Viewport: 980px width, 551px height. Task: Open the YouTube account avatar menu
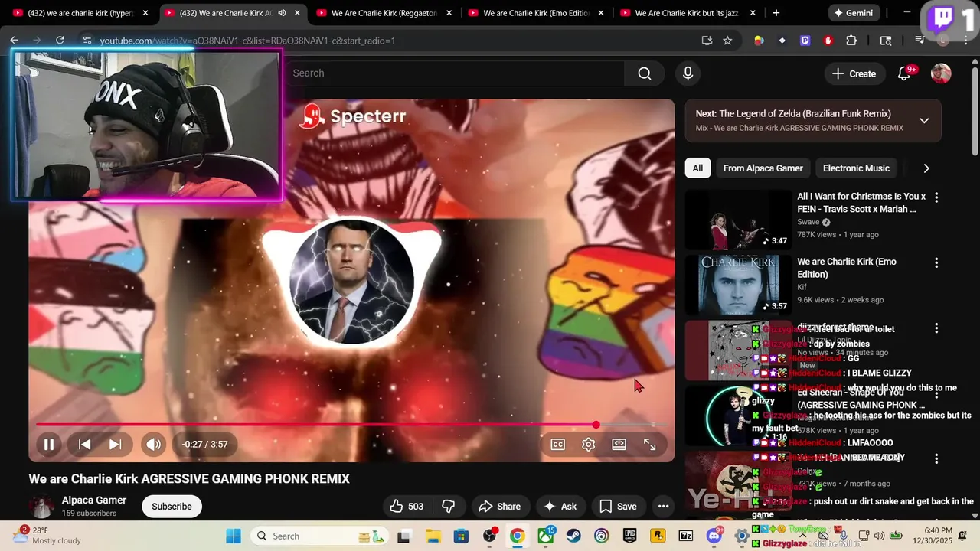(941, 73)
